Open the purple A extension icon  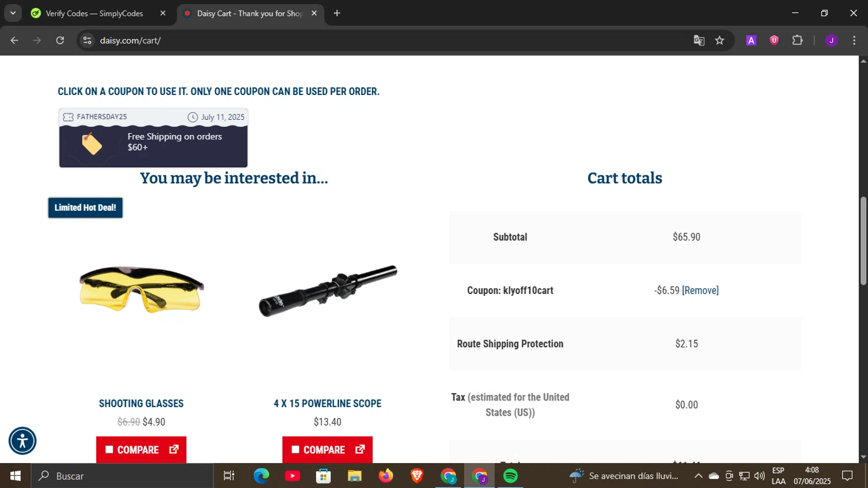(751, 40)
